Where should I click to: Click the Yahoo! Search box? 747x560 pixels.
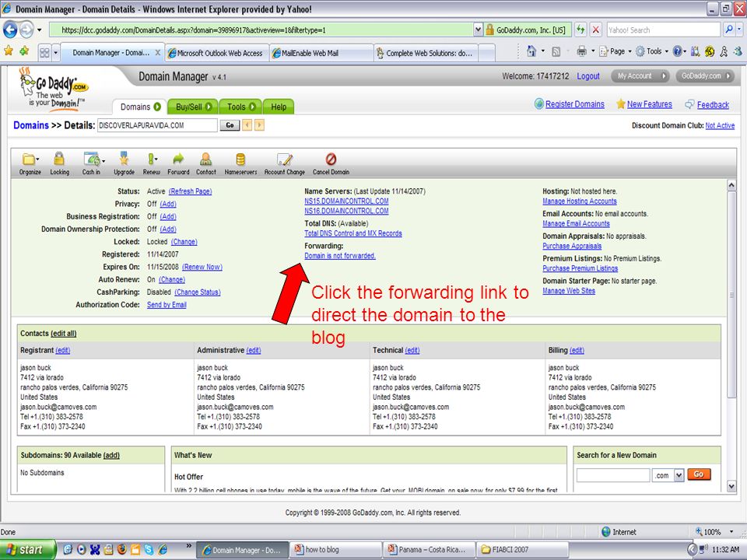[664, 30]
